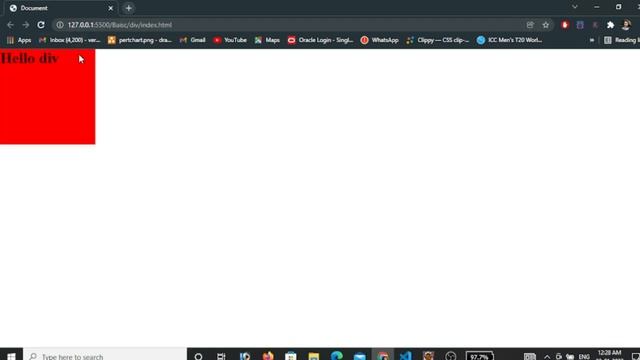Open Visual Studio Code from the taskbar
Screen dimensions: 640x360
pyautogui.click(x=406, y=356)
